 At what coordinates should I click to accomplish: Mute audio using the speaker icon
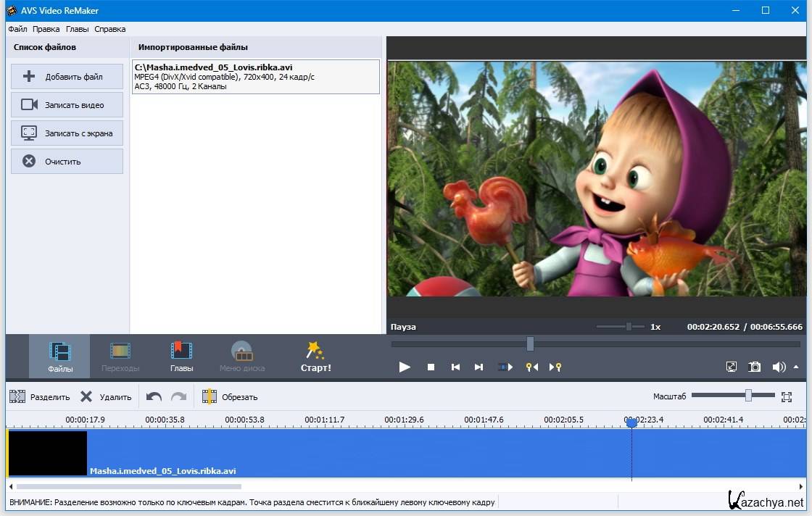click(779, 367)
